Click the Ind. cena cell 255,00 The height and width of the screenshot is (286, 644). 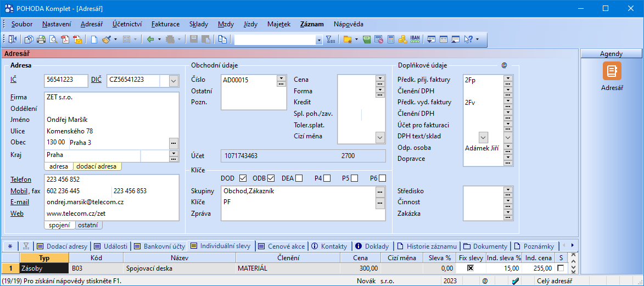538,268
